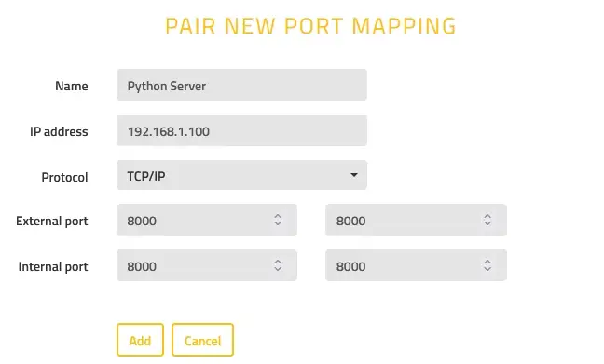
Task: Click the Protocol dropdown arrow
Action: [x=353, y=175]
